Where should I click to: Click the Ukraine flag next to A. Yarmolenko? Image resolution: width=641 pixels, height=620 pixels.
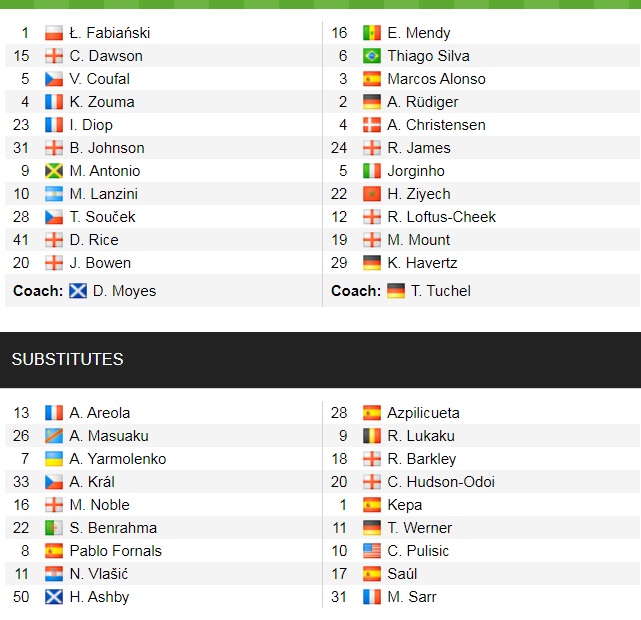tap(54, 459)
